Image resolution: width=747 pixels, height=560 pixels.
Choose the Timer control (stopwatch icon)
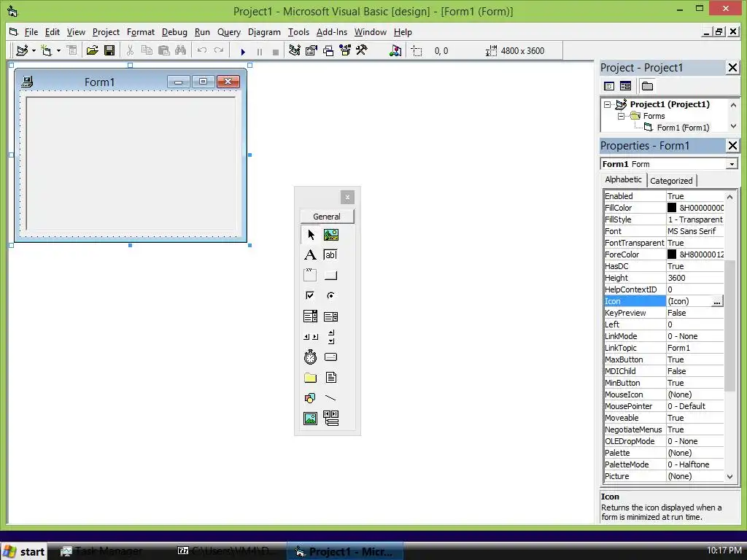point(311,357)
